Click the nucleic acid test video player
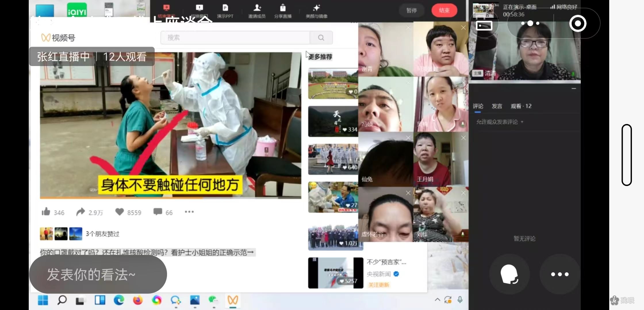The image size is (644, 310). pyautogui.click(x=170, y=125)
